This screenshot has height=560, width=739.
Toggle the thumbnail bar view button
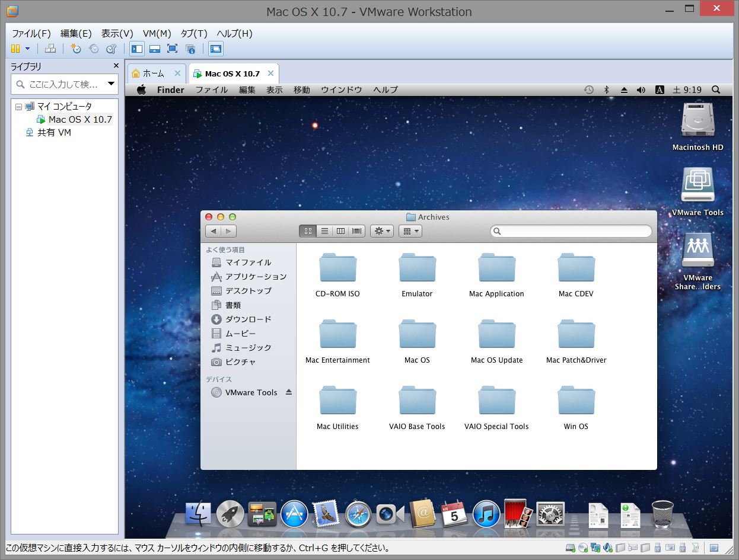pos(155,49)
